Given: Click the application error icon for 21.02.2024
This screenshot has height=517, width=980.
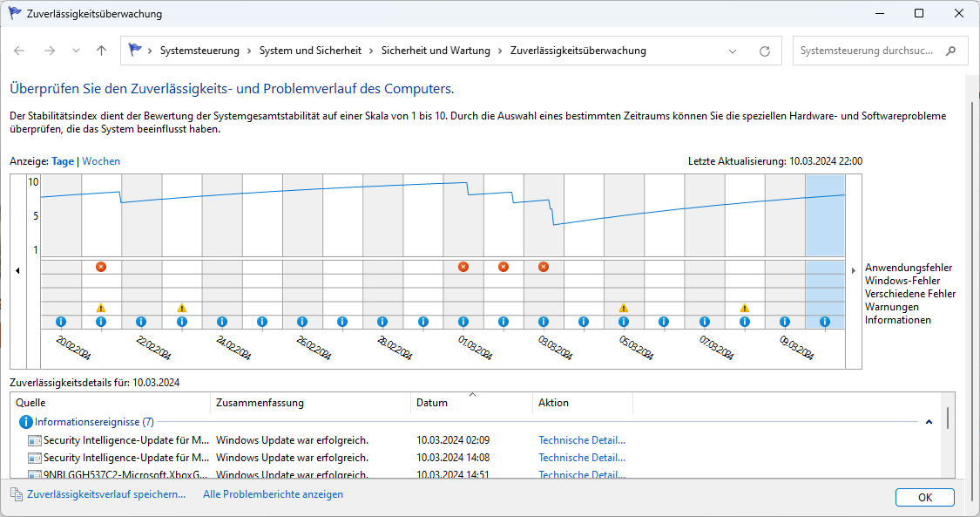Looking at the screenshot, I should point(101,267).
